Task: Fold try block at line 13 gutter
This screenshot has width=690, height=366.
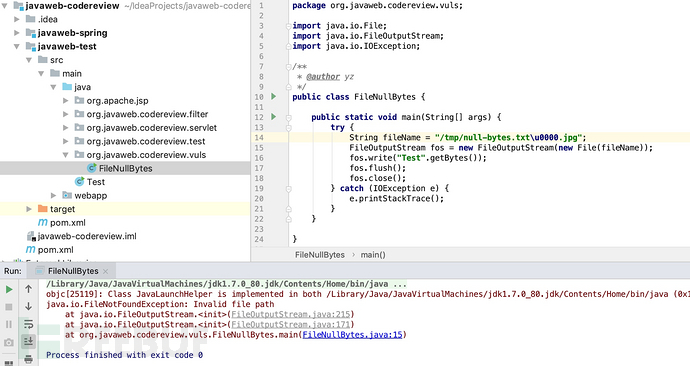Action: 288,128
